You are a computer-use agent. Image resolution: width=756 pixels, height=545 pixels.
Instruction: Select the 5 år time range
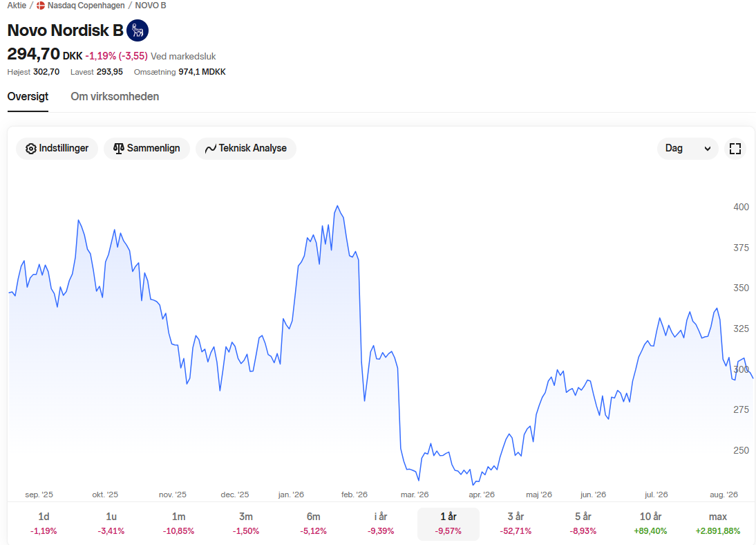point(583,524)
